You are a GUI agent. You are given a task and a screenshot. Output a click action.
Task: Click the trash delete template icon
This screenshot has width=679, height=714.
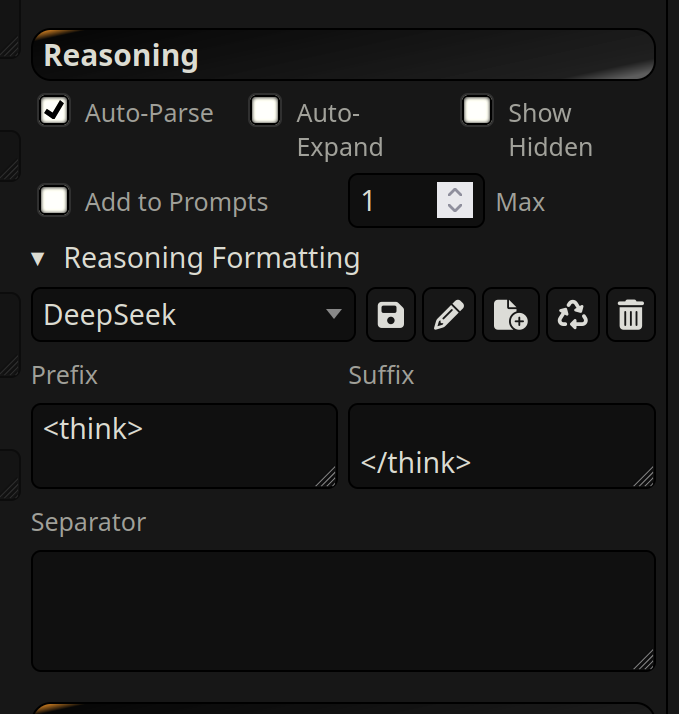631,316
